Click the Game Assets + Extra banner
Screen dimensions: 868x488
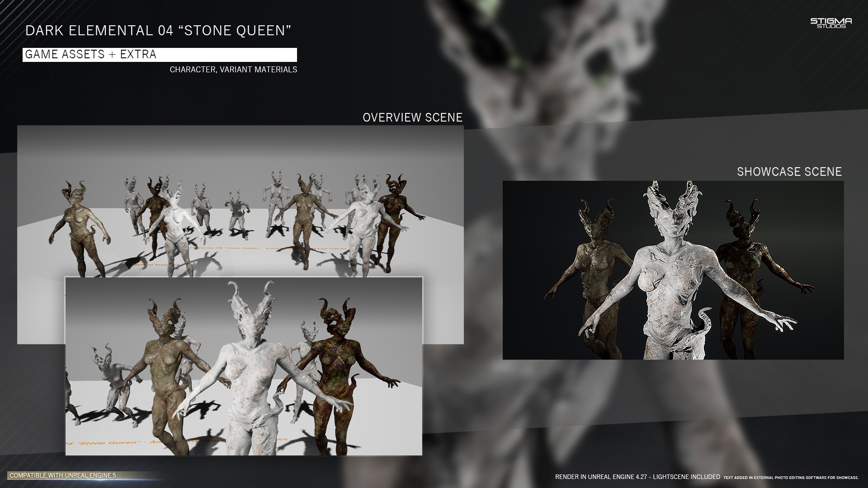[160, 55]
